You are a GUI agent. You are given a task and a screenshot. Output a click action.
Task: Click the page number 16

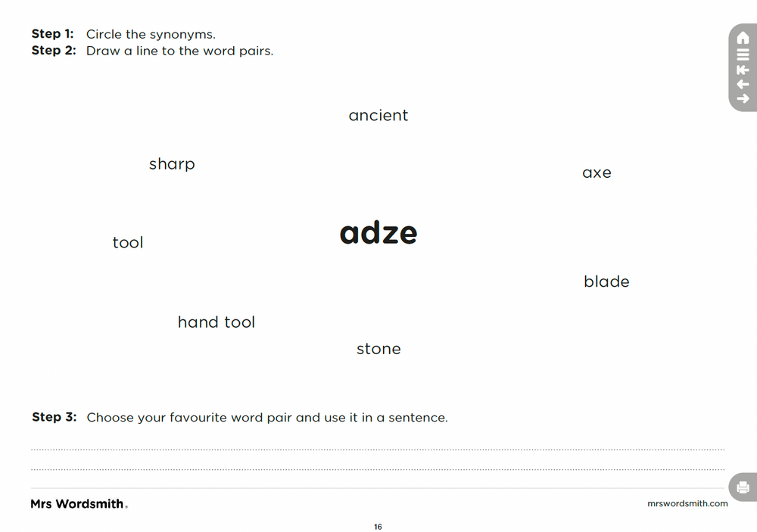(x=378, y=527)
